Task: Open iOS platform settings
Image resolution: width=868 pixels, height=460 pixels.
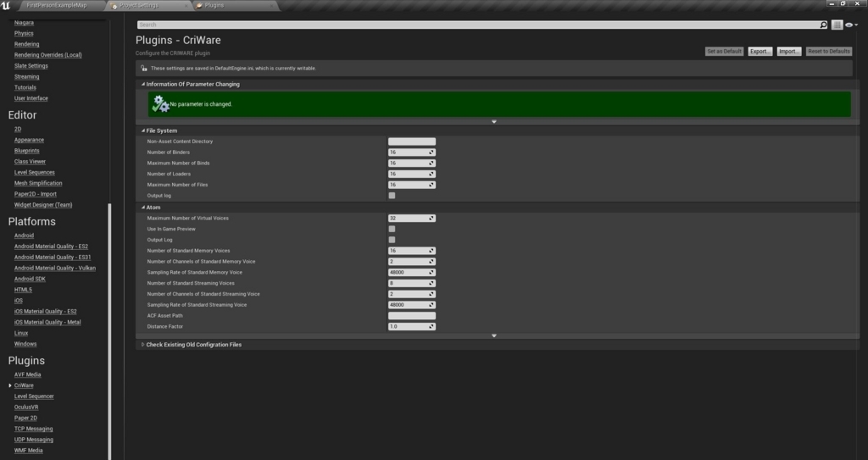Action: click(x=19, y=301)
